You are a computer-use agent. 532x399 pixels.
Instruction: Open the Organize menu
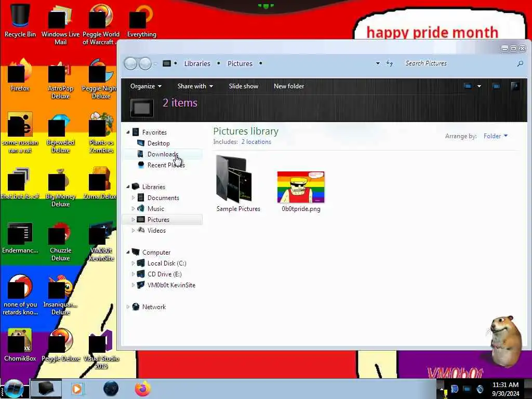tap(145, 86)
